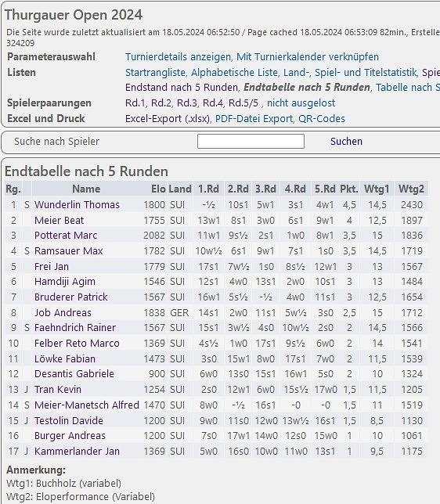The height and width of the screenshot is (504, 440).
Task: Open Mit Turnierkalender verknüpfen link
Action: [308, 57]
